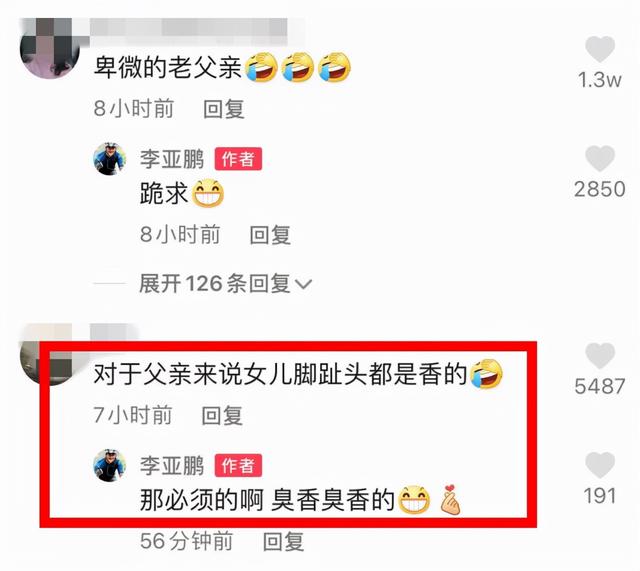Select comment text 卑微的老父亲
Image resolution: width=640 pixels, height=571 pixels.
(x=168, y=67)
